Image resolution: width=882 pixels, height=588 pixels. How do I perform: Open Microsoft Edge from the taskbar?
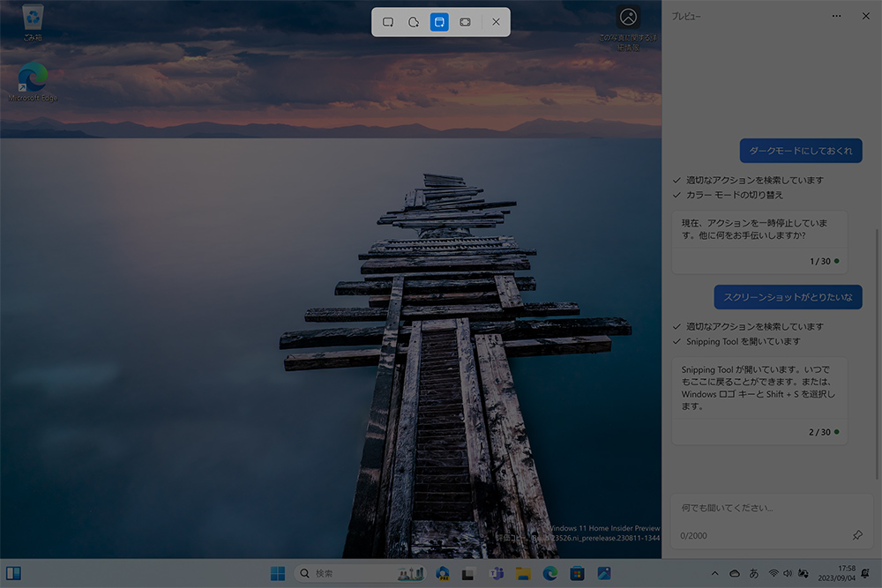coord(550,573)
